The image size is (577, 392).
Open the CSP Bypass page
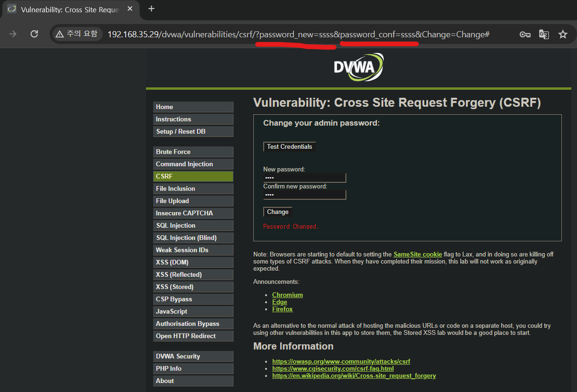tap(193, 299)
